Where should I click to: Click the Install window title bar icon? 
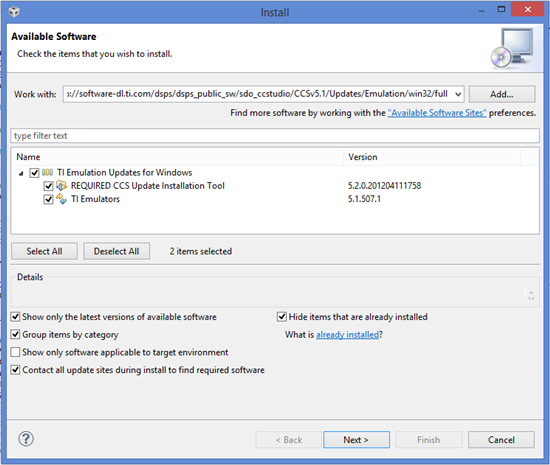click(14, 12)
